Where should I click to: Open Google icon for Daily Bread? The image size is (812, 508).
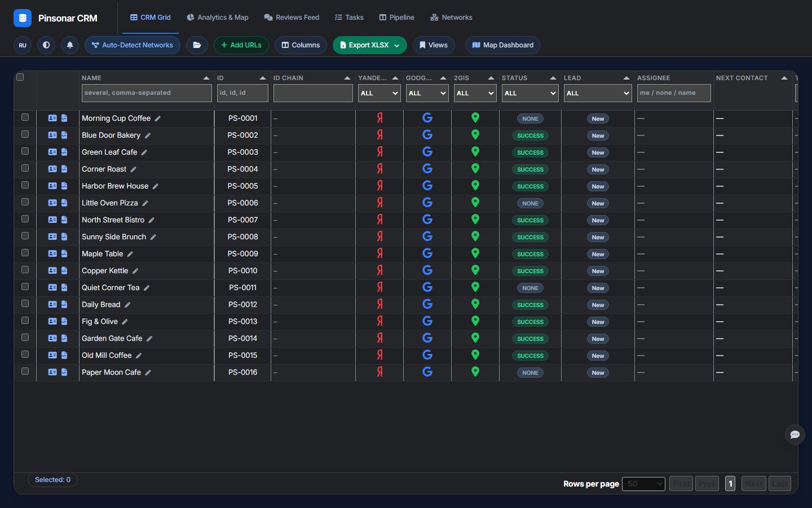[x=427, y=304]
